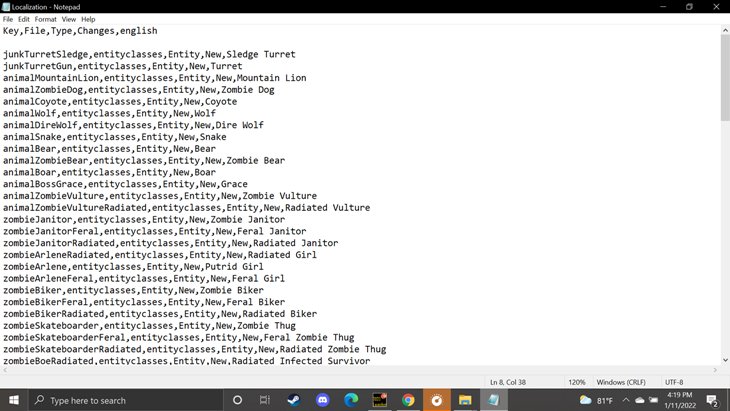
Task: Open the Format menu
Action: point(46,19)
